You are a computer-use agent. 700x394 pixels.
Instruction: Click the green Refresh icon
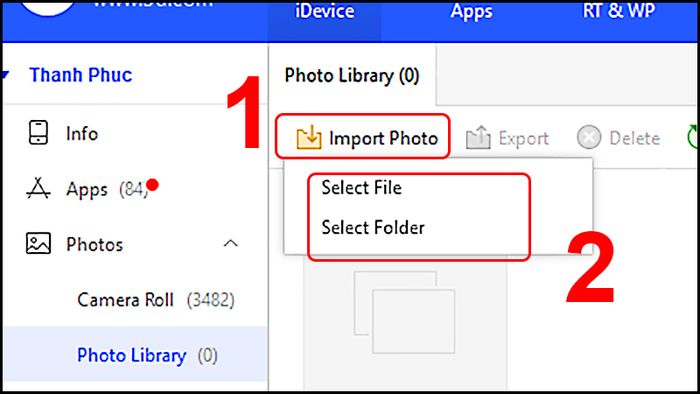tap(693, 137)
